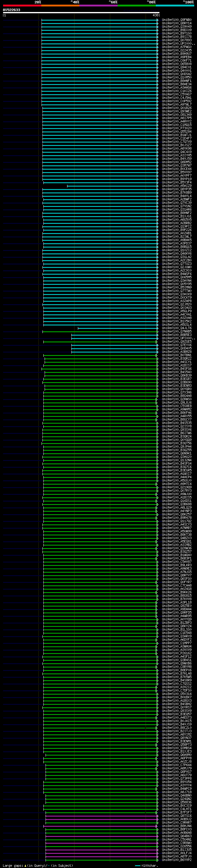Click the white query sequence ruler bar
Viewport: 197px width, 868px height.
click(81, 13)
